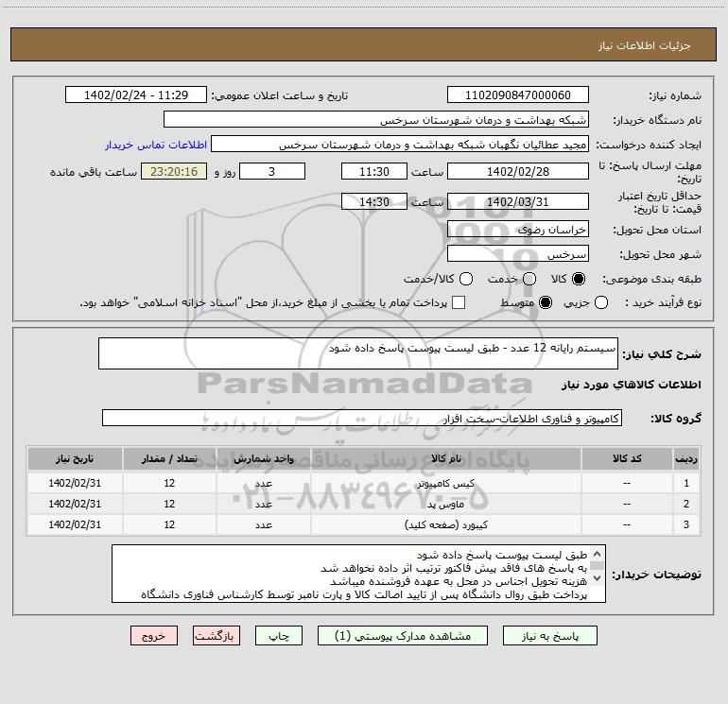Click the 11:30 deadline time field
The width and height of the screenshot is (728, 704).
(374, 171)
